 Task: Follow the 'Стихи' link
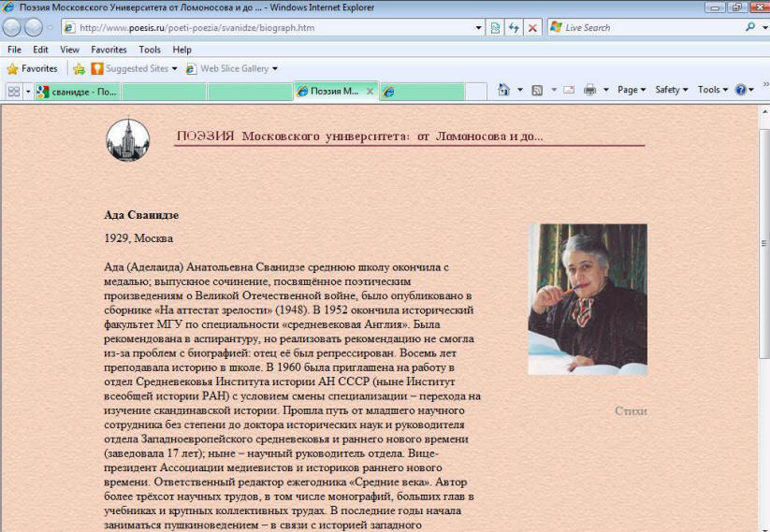(x=631, y=410)
